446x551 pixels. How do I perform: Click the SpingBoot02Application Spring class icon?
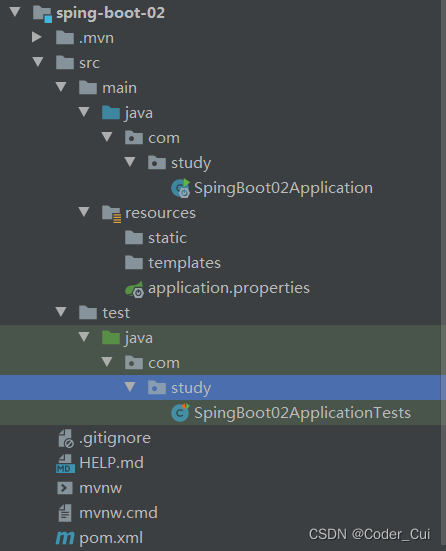tap(180, 188)
